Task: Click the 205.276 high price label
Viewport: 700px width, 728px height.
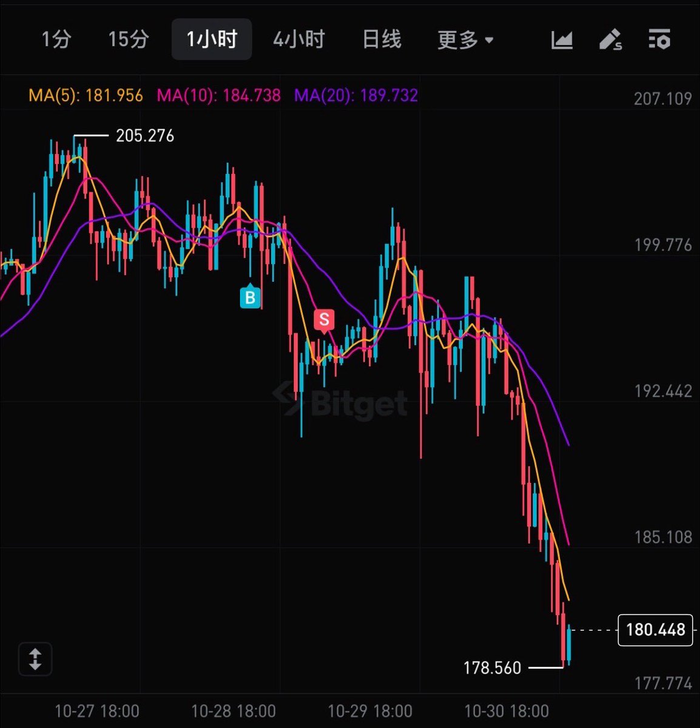Action: (145, 136)
